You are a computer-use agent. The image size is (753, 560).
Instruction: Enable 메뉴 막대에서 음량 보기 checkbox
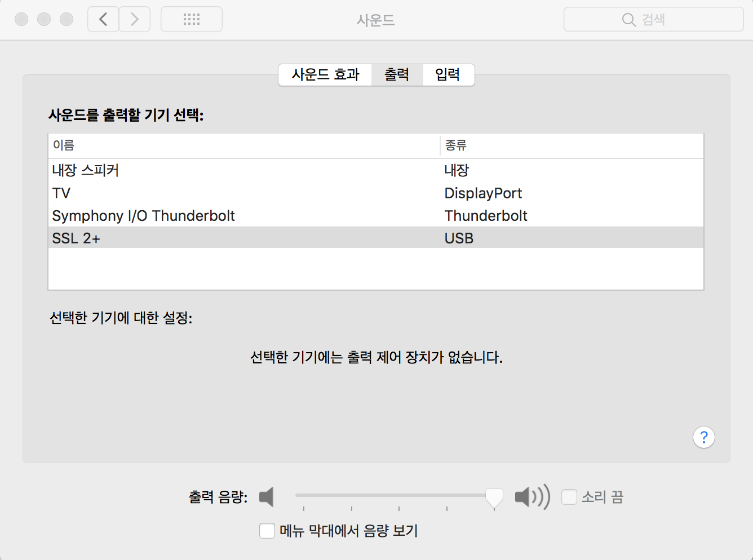click(x=267, y=531)
